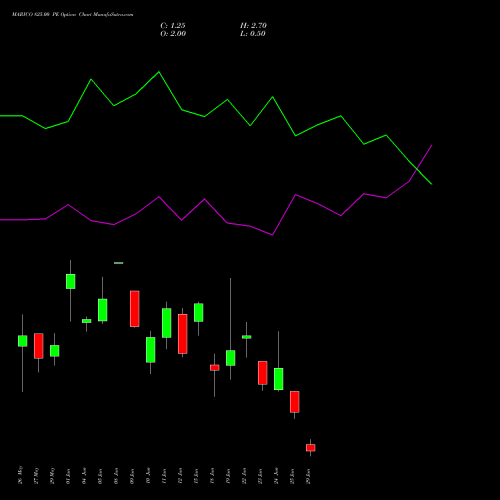Click the chart title text at top left
This screenshot has width=500, height=500.
[x=73, y=15]
